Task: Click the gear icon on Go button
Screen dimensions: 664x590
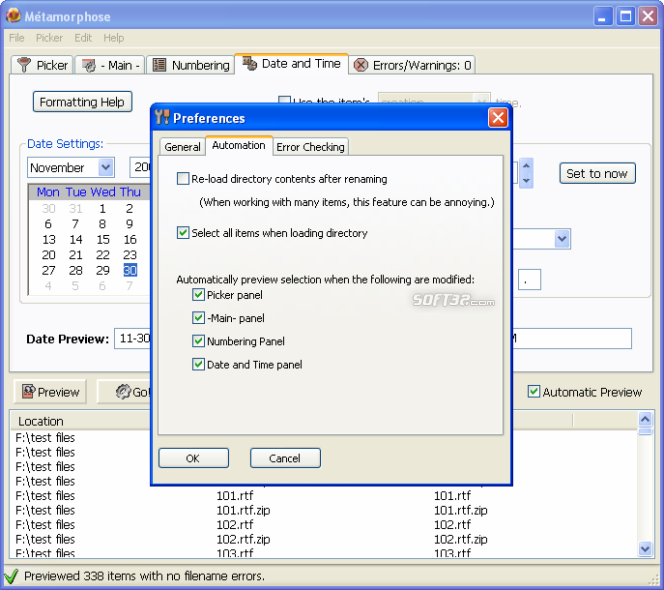Action: click(x=123, y=392)
